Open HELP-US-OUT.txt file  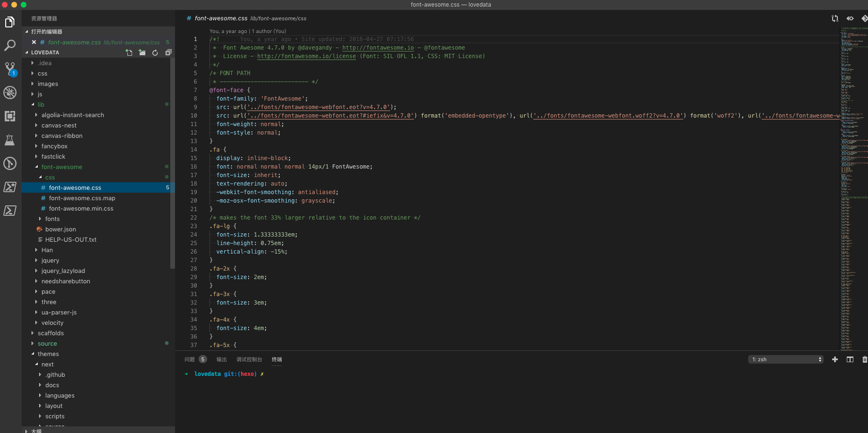tap(98, 239)
